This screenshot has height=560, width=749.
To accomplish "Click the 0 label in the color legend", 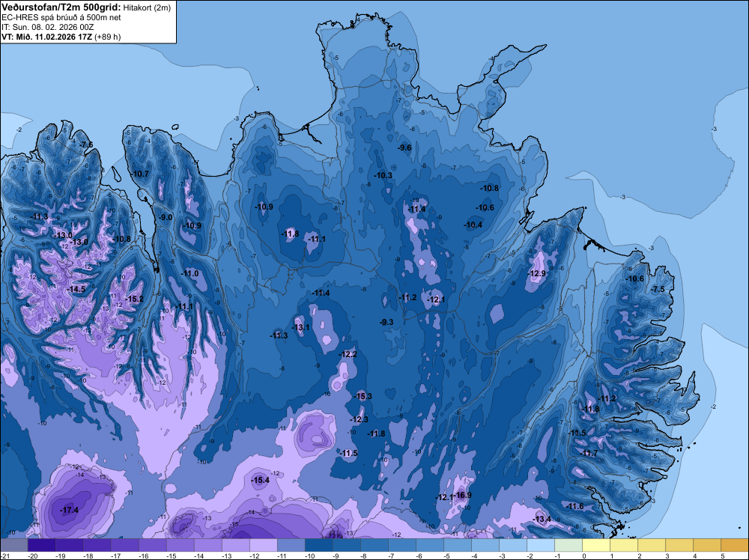I will pos(583,556).
